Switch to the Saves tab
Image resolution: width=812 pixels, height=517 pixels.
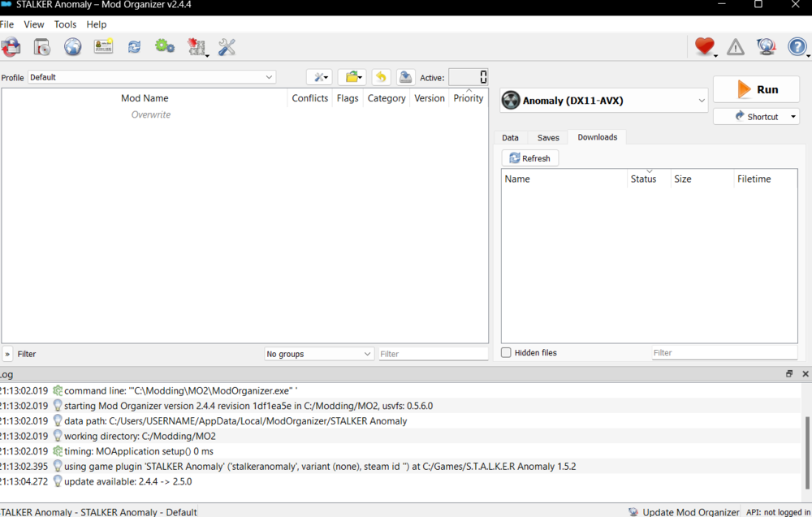click(548, 138)
